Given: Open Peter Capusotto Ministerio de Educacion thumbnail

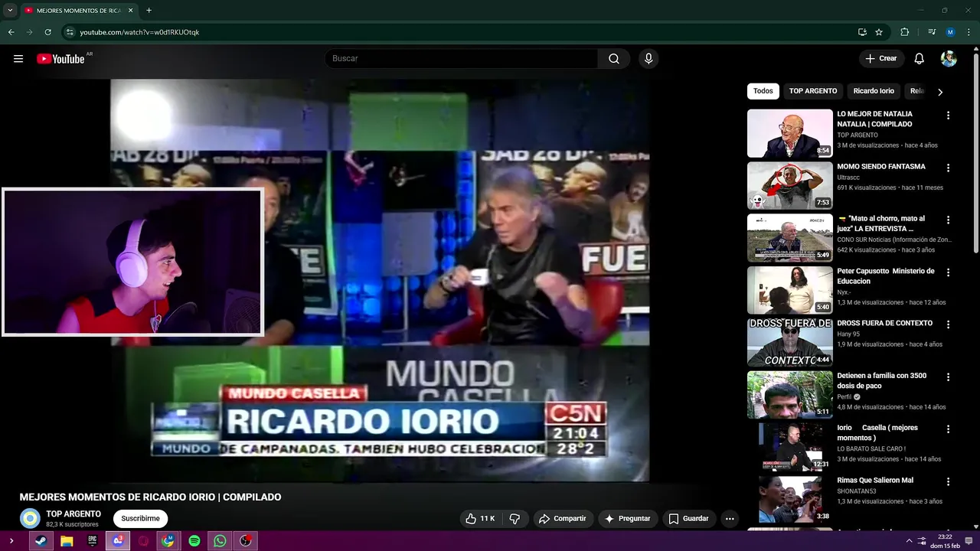Looking at the screenshot, I should (x=789, y=290).
